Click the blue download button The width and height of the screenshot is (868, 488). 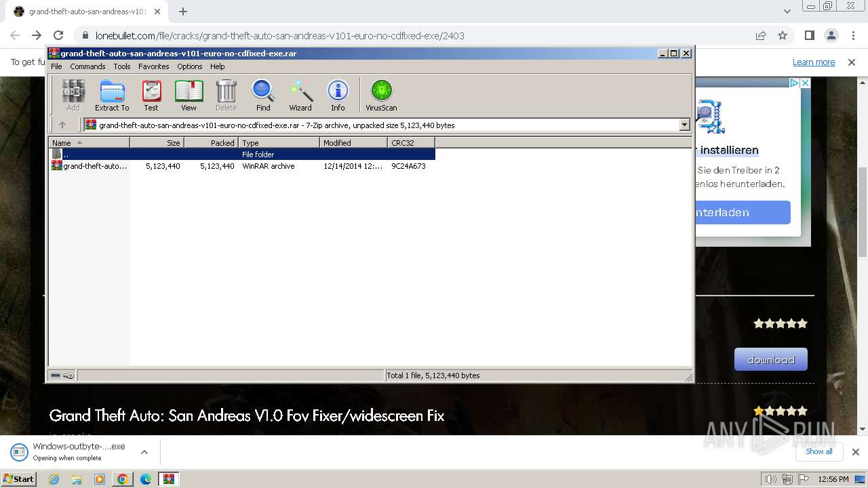(771, 360)
